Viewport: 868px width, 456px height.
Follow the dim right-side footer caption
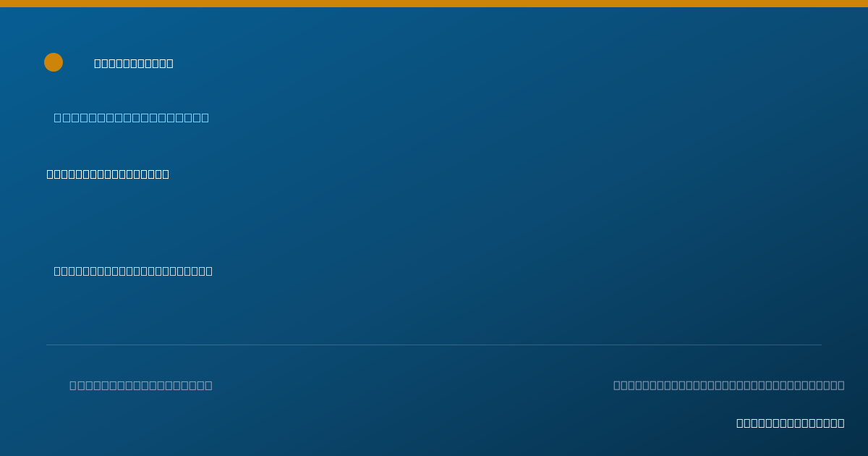click(729, 385)
